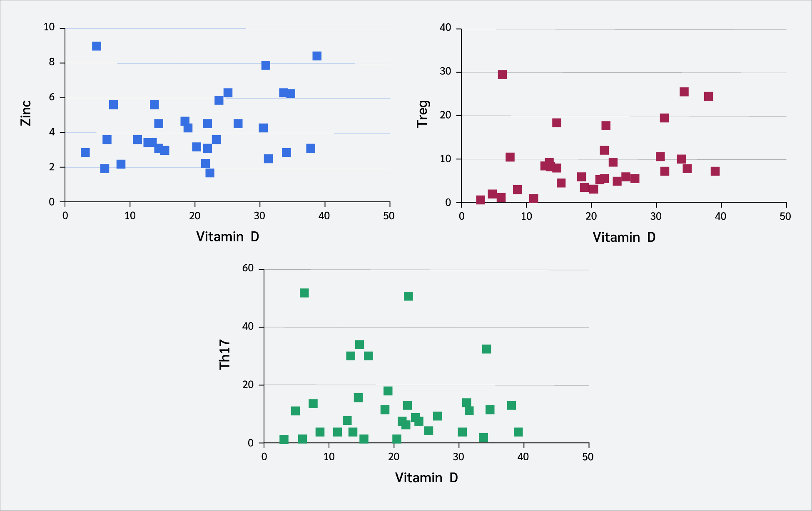Click the green point near Vitamin D 22, Th17 50
This screenshot has height=511, width=812.
[x=408, y=296]
